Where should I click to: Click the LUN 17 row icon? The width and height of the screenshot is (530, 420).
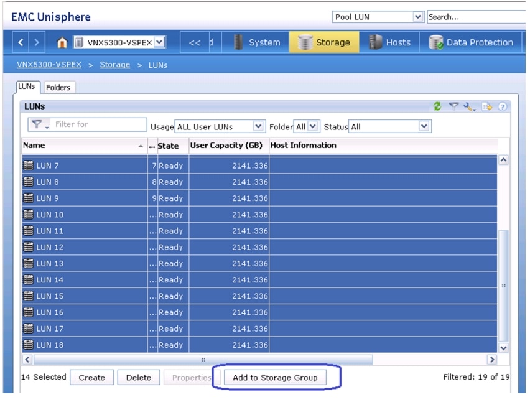[x=29, y=329]
